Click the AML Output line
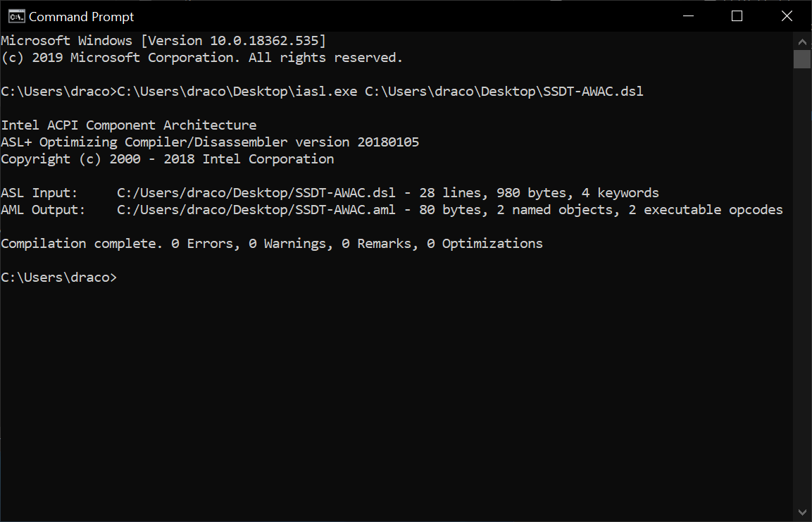This screenshot has height=522, width=812. coord(392,210)
